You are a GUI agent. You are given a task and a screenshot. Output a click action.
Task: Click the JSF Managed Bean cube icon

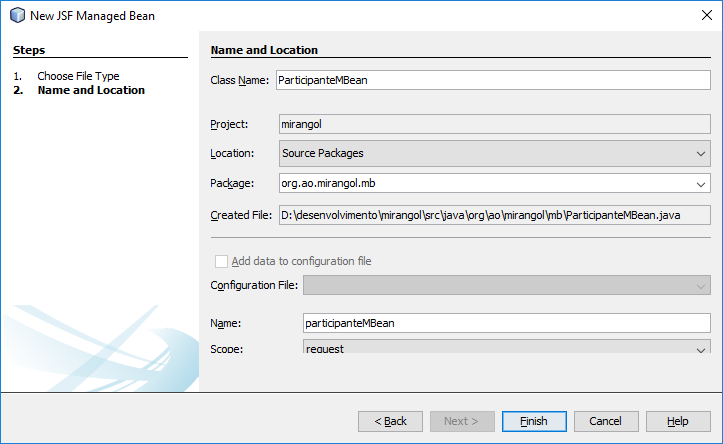pos(17,15)
